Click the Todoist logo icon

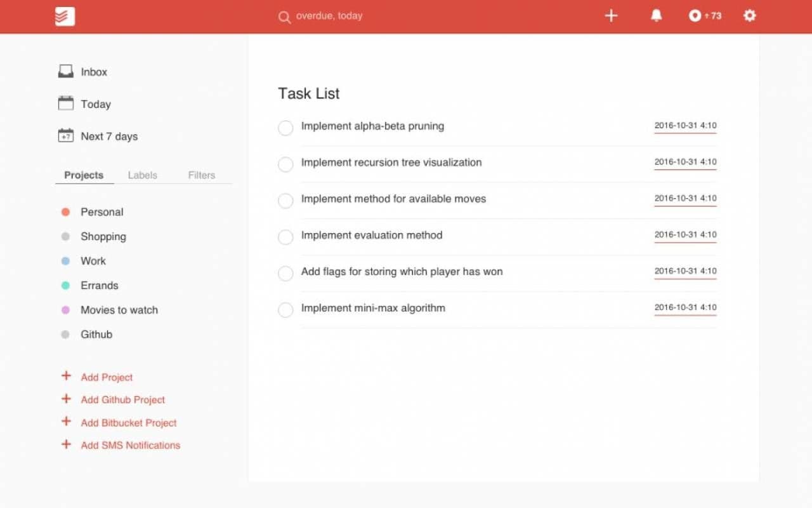[x=65, y=17]
